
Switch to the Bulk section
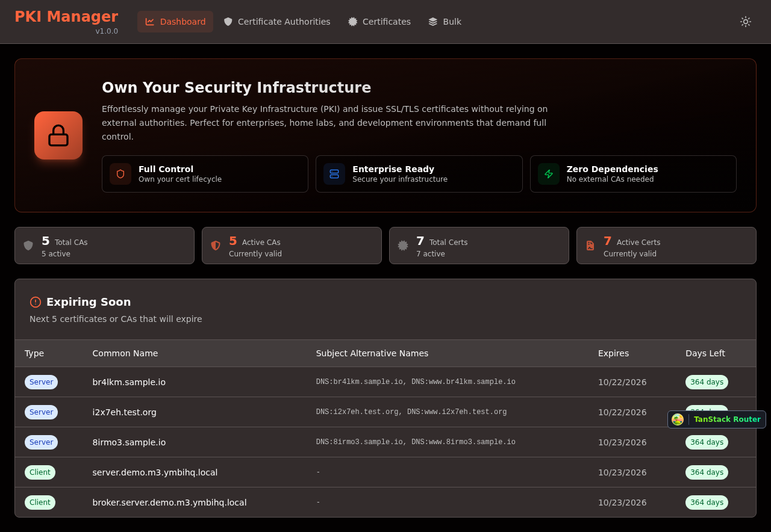click(445, 22)
